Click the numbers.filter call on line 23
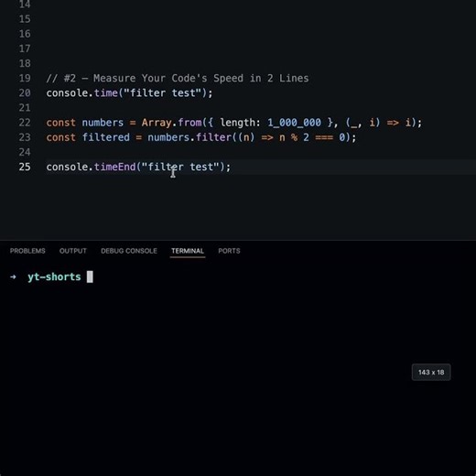This screenshot has width=476, height=476. 189,137
